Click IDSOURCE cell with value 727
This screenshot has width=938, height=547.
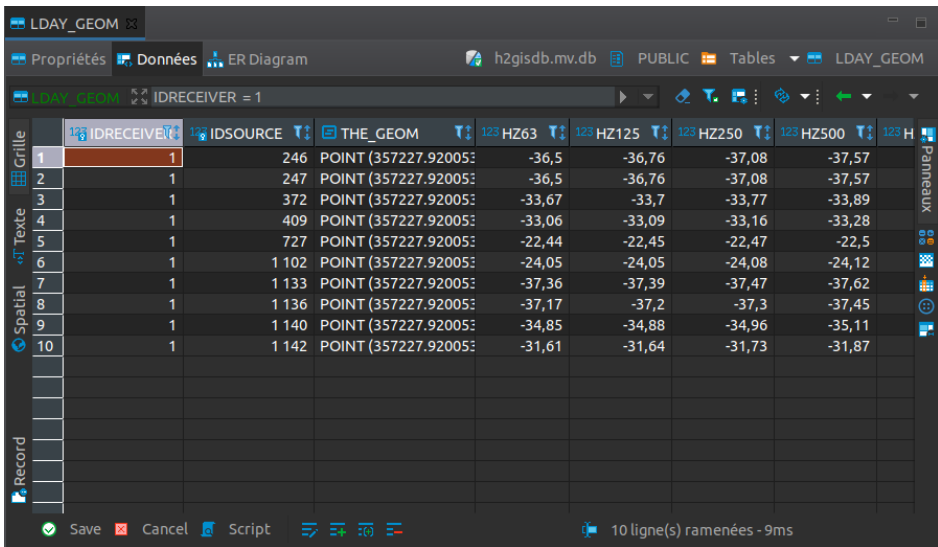[249, 241]
